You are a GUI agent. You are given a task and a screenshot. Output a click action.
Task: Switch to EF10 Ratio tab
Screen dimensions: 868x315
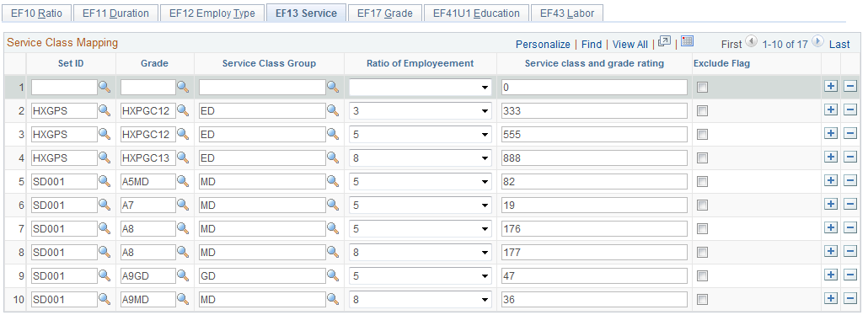coord(36,13)
